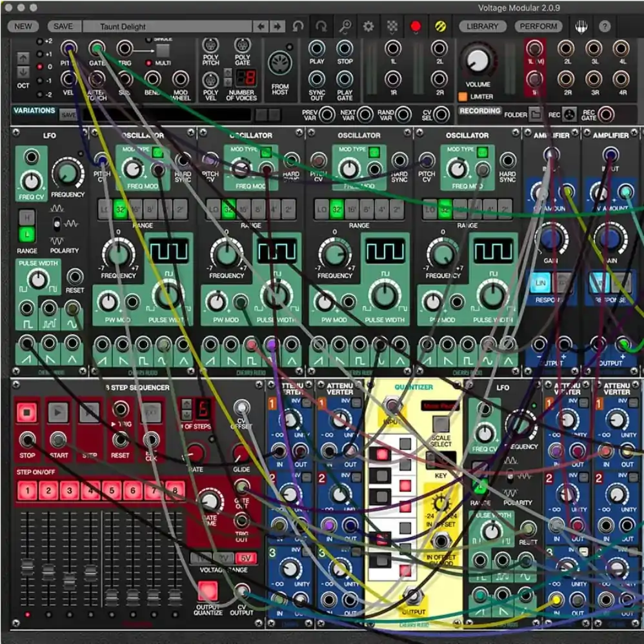Screen dimensions: 644x644
Task: Click the undo arrow in top toolbar
Action: (x=297, y=26)
